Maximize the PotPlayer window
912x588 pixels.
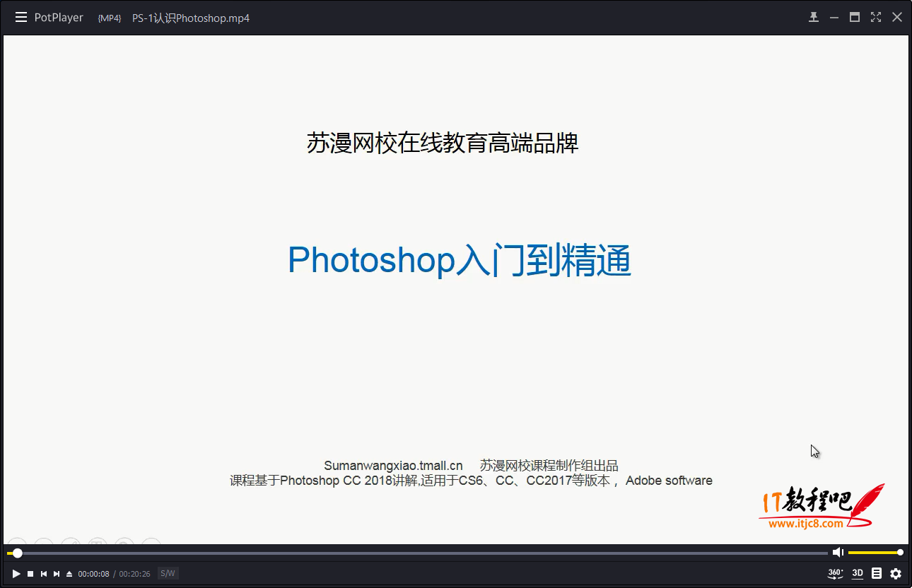855,18
